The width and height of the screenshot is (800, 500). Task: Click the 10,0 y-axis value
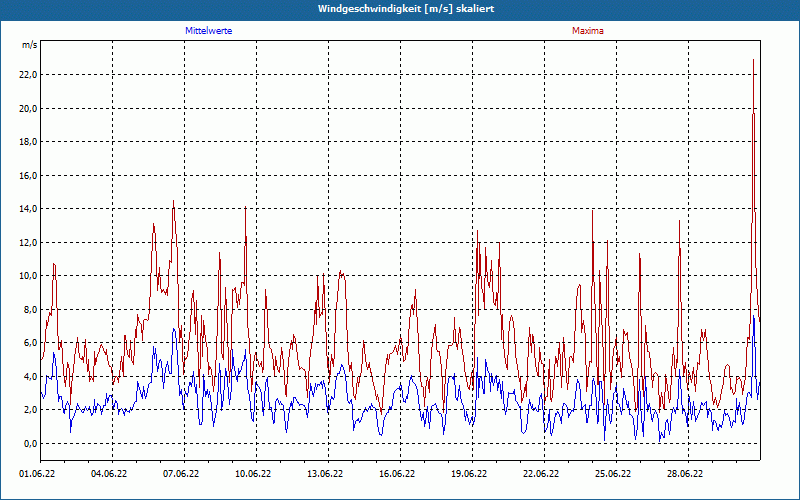coord(29,276)
